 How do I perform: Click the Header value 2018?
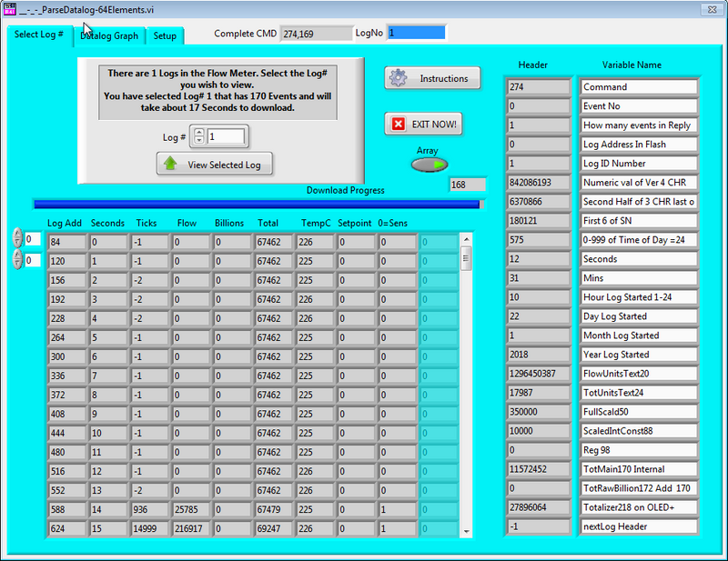coord(539,354)
